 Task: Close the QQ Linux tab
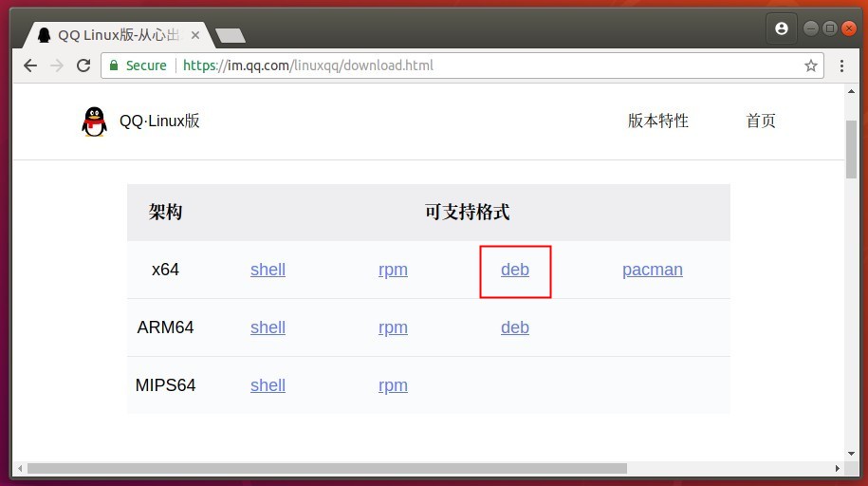[x=194, y=35]
